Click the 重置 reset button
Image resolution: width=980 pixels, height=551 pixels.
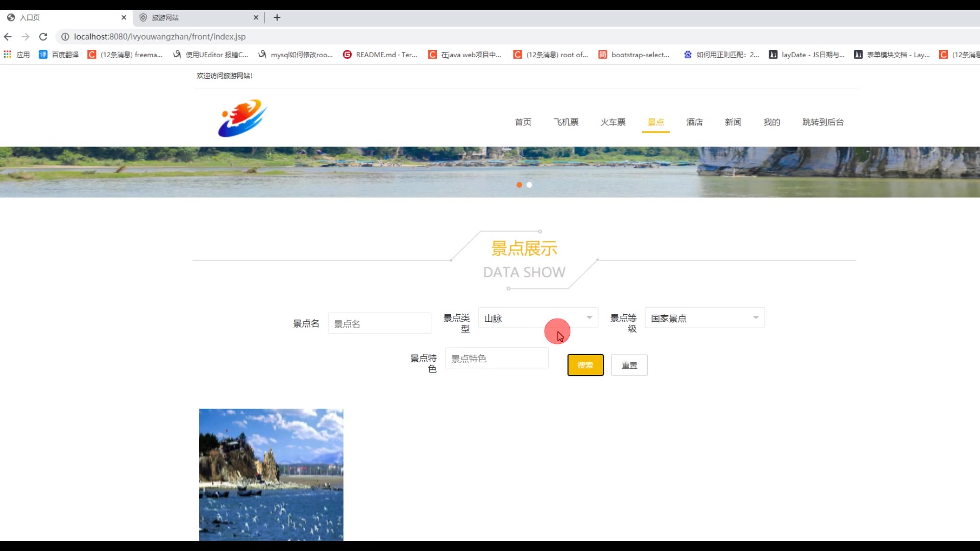(x=629, y=365)
